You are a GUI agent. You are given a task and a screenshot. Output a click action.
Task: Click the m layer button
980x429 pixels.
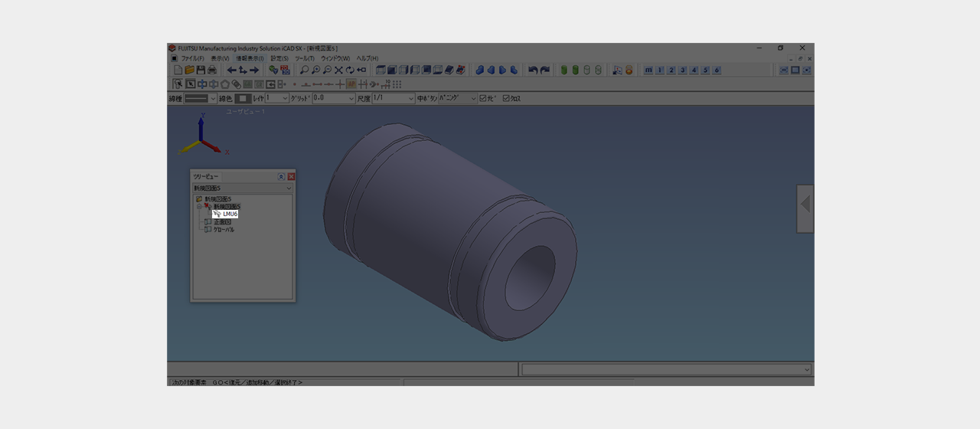(x=648, y=70)
